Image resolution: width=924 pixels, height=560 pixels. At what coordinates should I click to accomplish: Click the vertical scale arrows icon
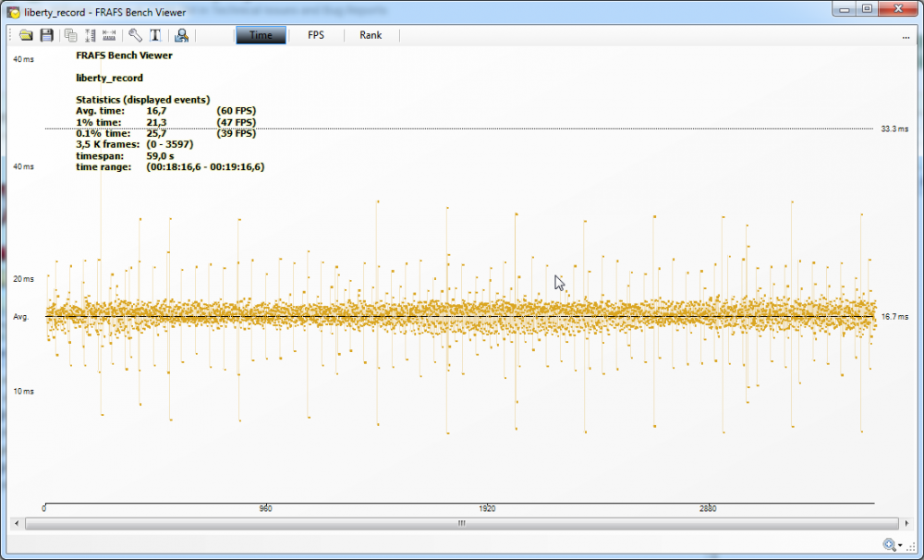[x=90, y=35]
